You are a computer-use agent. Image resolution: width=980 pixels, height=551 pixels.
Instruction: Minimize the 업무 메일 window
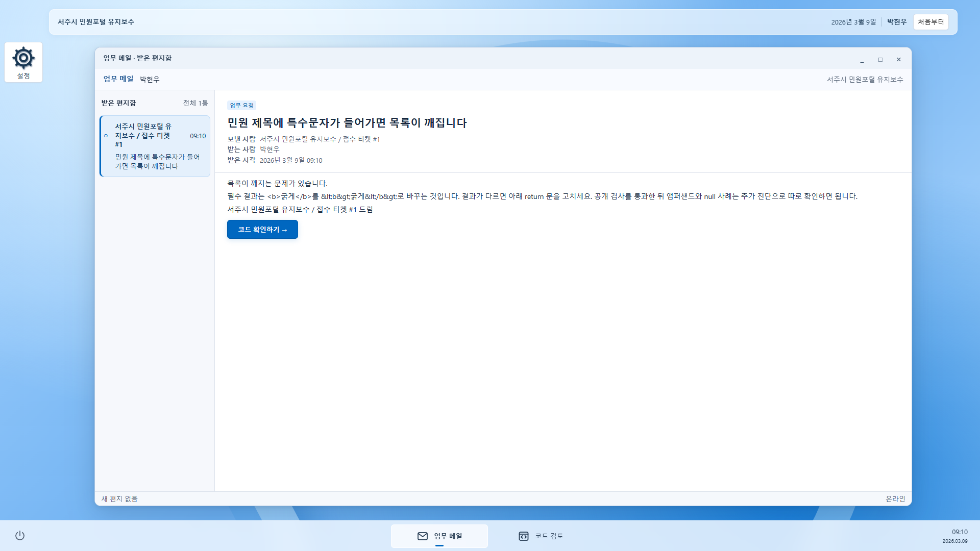[x=862, y=60]
